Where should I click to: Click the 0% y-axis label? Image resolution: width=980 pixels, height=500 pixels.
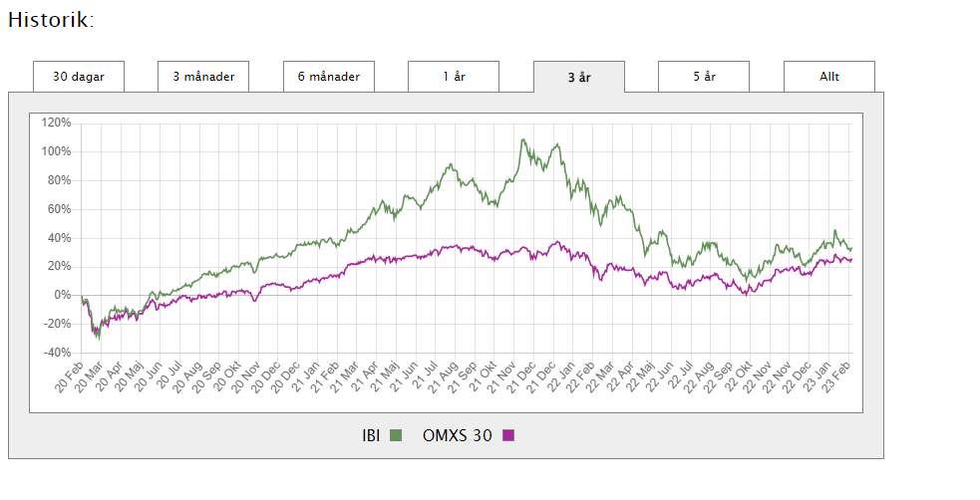pos(62,295)
